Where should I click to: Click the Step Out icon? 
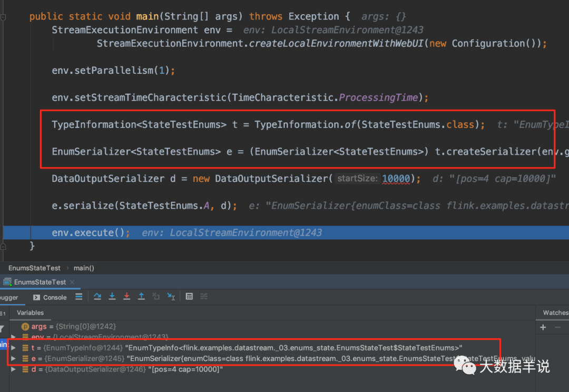(142, 297)
